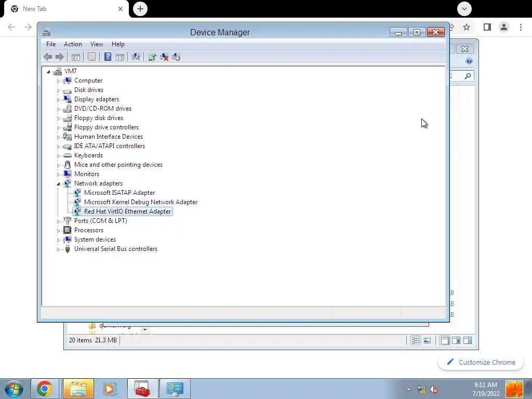Scan for hardware changes via toolbar icon
The image size is (532, 399).
pyautogui.click(x=136, y=57)
